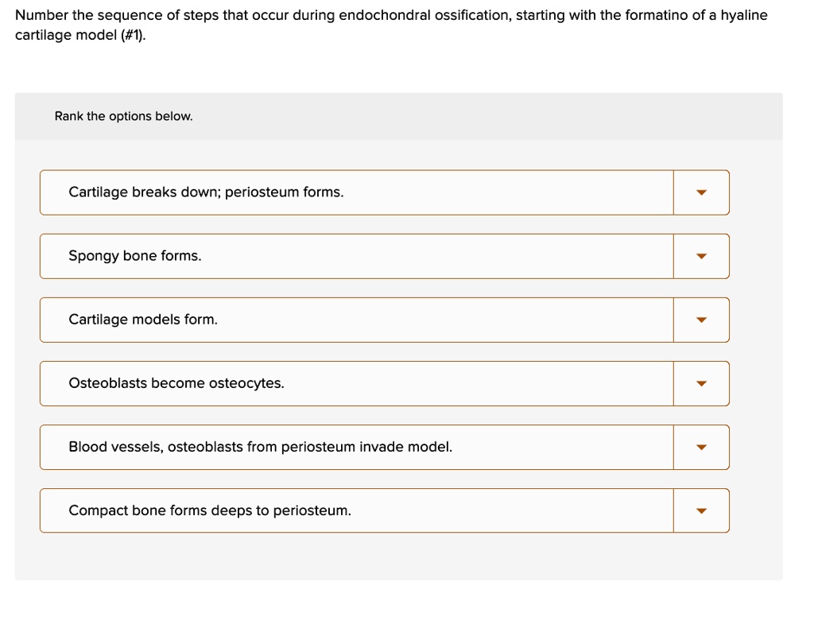Select the 'Cartilage breaks down; periosteum forms' option box
This screenshot has height=644, width=814.
tap(356, 192)
